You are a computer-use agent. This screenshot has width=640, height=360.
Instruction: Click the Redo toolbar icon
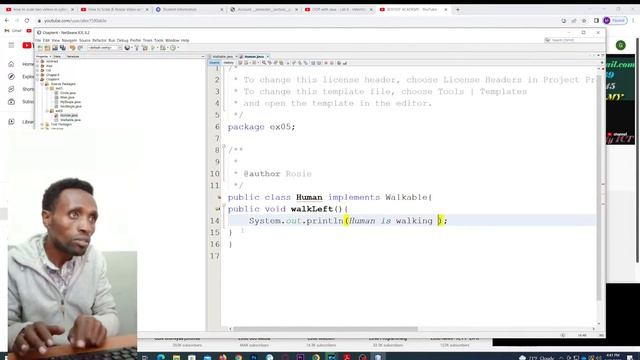(80, 48)
